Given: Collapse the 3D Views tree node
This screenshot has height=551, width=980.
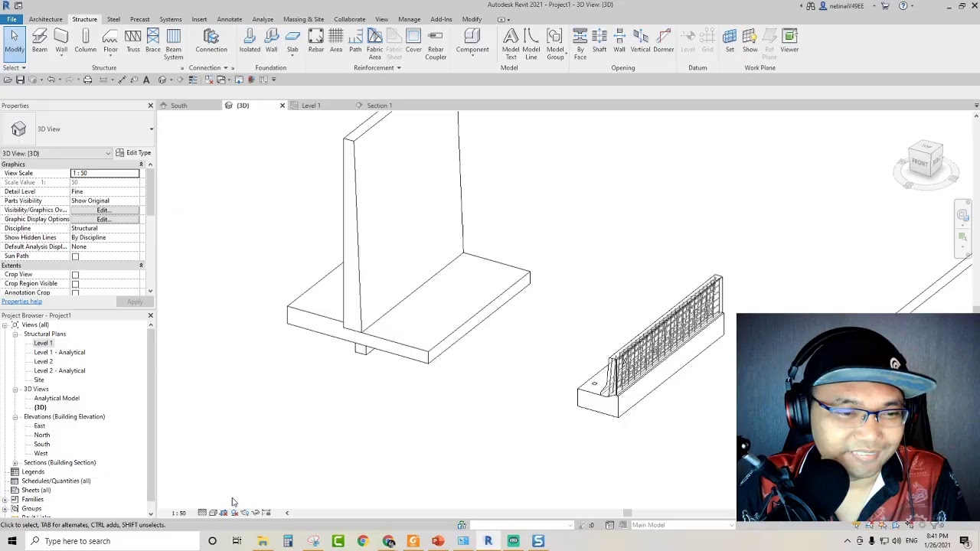Looking at the screenshot, I should coord(15,390).
